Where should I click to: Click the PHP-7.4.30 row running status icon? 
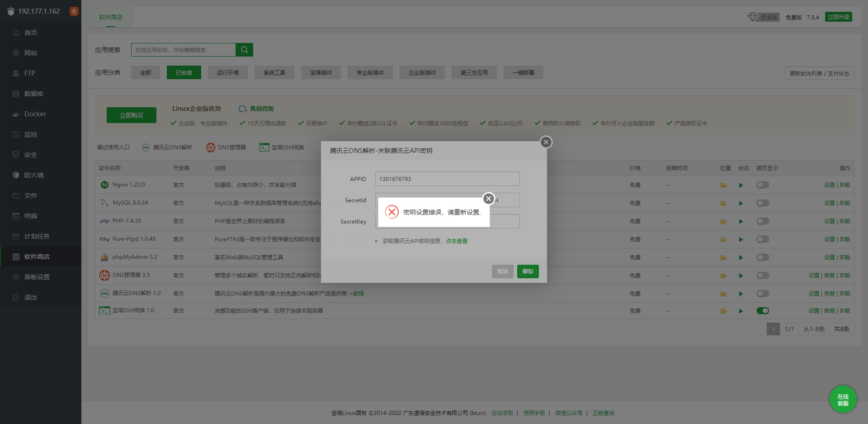tap(741, 221)
